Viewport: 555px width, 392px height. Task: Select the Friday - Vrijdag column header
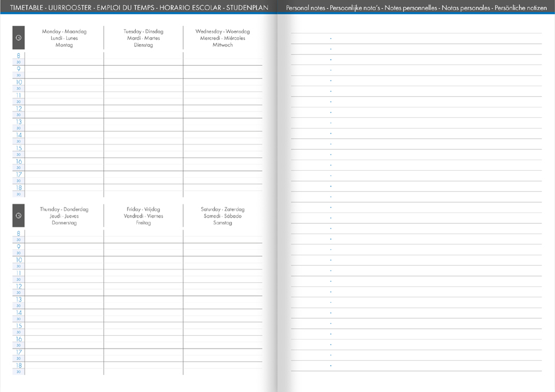(x=143, y=216)
